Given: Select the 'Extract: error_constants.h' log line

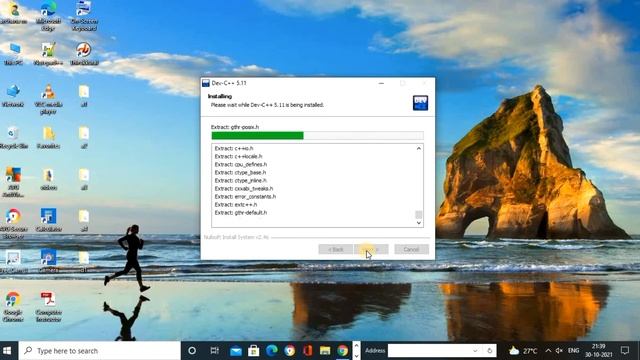Looking at the screenshot, I should coord(245,197).
